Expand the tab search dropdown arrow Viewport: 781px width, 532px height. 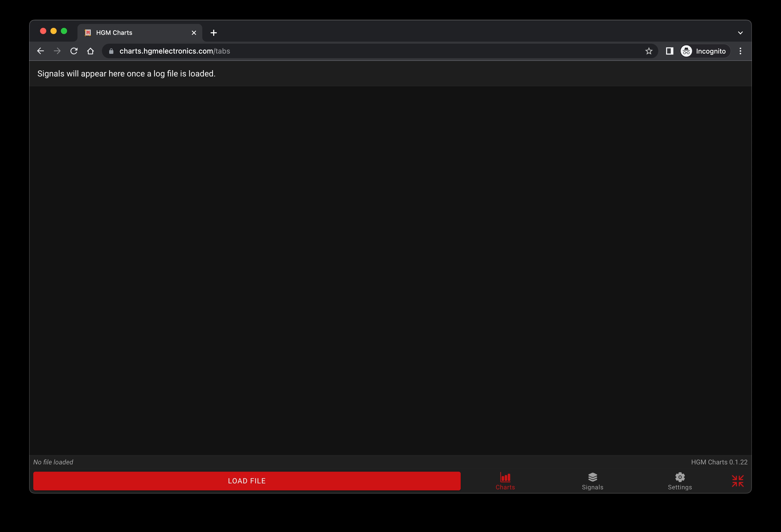740,33
